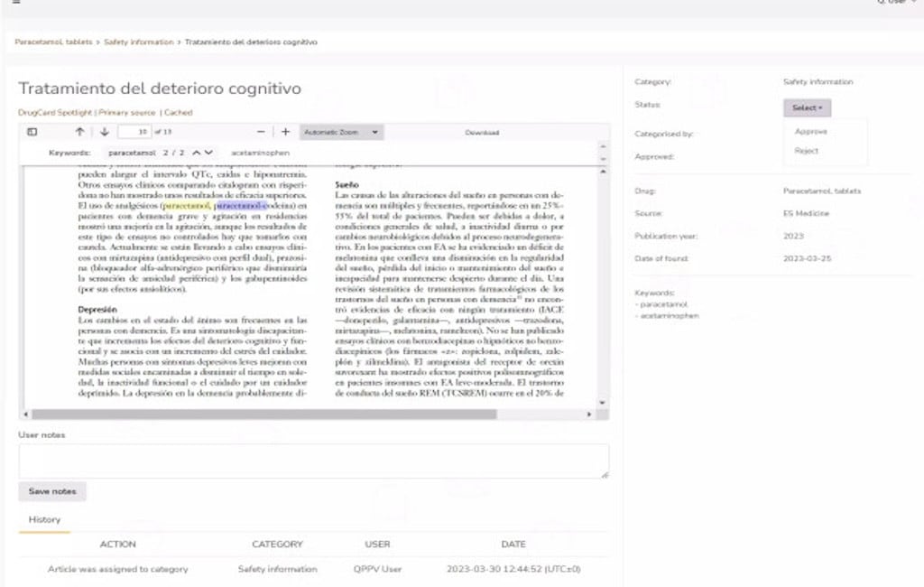Go to previous page arrow

[79, 132]
